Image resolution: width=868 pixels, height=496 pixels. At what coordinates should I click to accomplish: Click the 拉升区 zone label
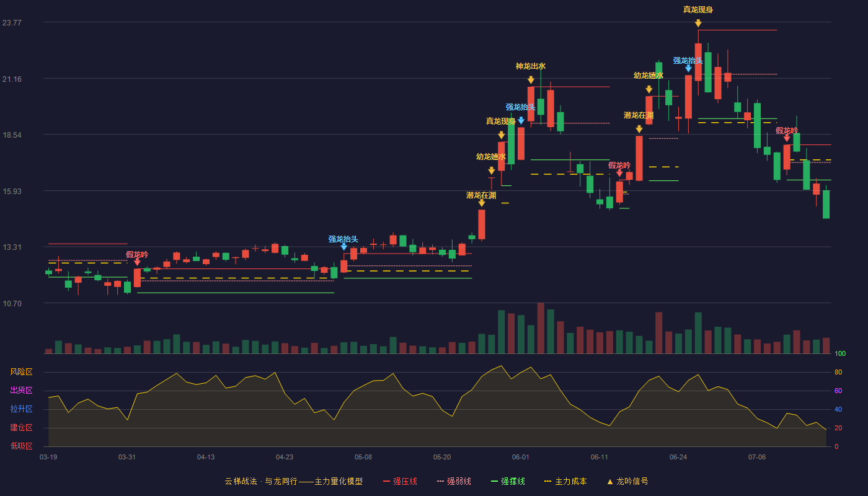[x=21, y=409]
